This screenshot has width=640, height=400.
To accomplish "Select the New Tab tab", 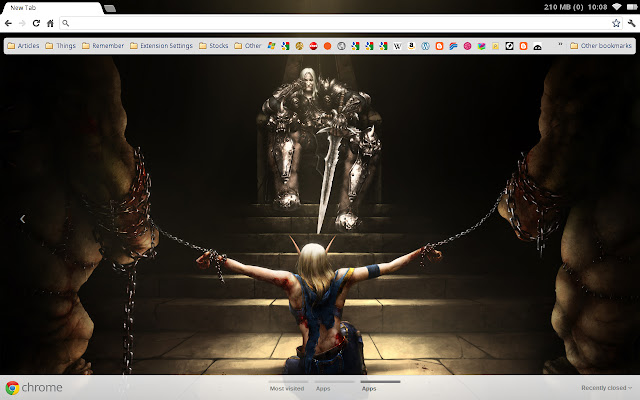I will pos(51,8).
